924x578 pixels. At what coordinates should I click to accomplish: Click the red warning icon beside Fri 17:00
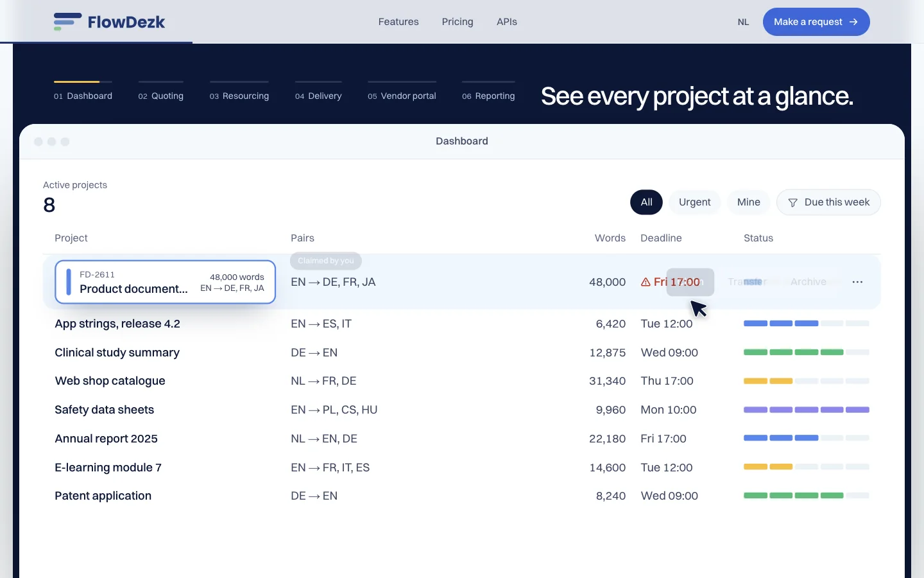coord(646,282)
